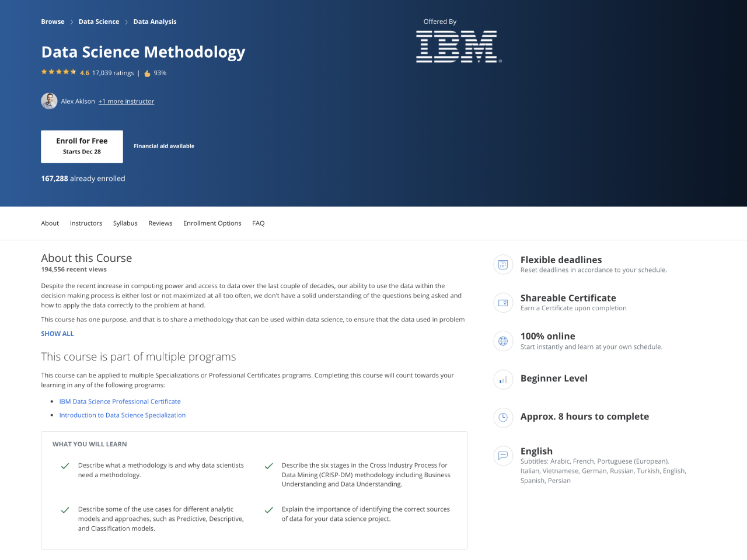The width and height of the screenshot is (747, 560).
Task: Click Alex Aklson's avatar photo
Action: [49, 101]
